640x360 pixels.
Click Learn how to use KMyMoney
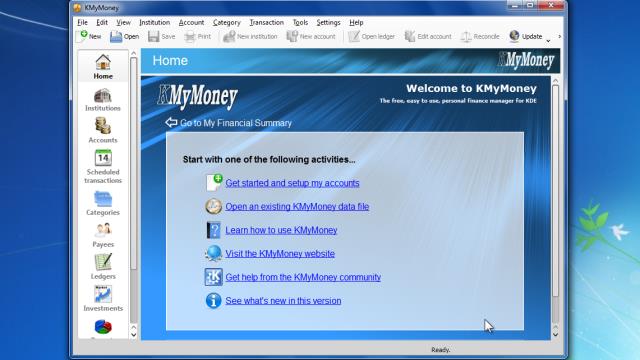281,230
